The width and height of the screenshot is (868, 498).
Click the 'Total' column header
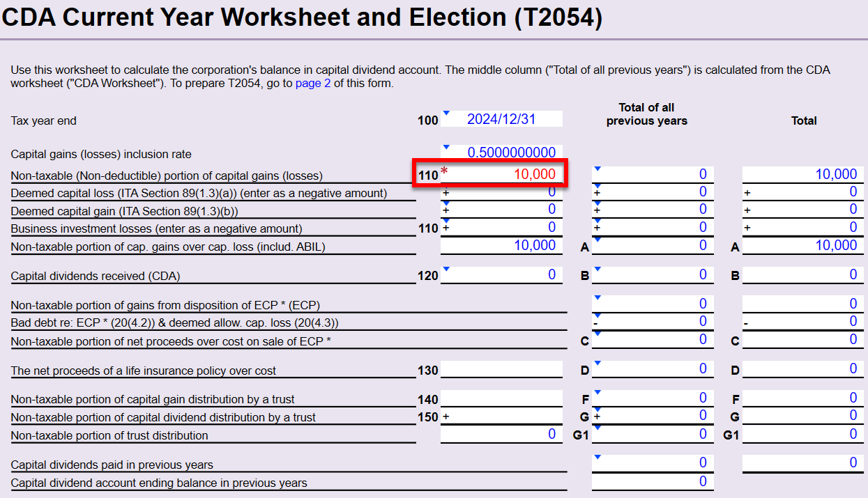coord(804,120)
